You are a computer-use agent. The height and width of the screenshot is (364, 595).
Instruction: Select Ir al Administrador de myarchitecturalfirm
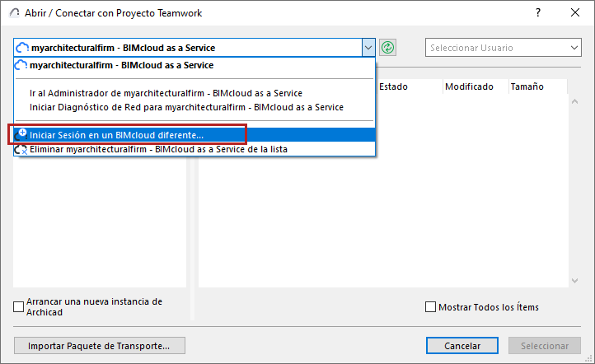point(166,93)
